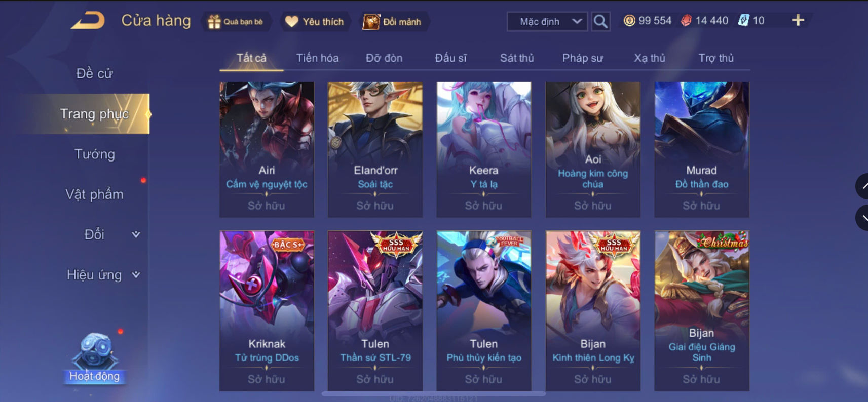Click the red ruby currency icon
The image size is (868, 402).
pos(686,21)
